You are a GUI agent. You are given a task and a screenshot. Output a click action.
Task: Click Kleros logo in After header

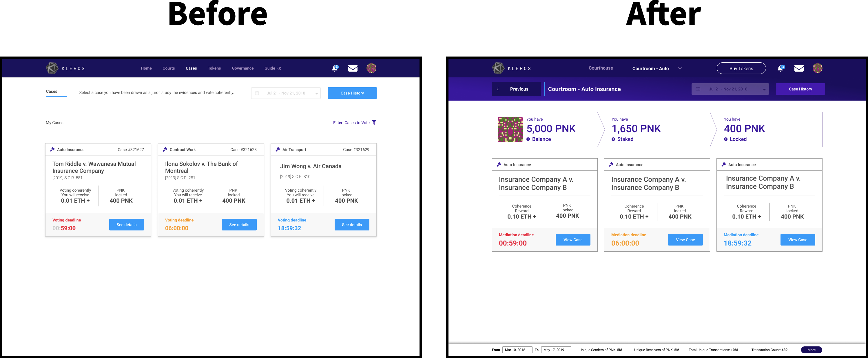[x=512, y=68]
